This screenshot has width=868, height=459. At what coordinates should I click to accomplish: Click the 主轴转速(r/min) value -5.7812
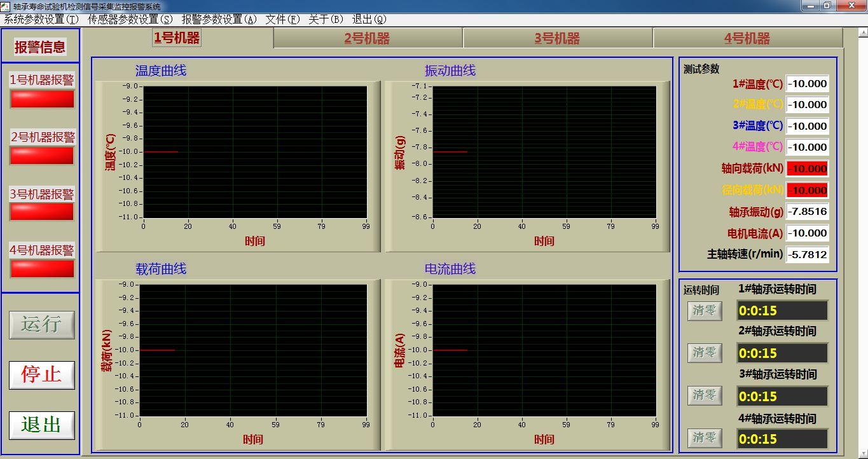point(808,254)
